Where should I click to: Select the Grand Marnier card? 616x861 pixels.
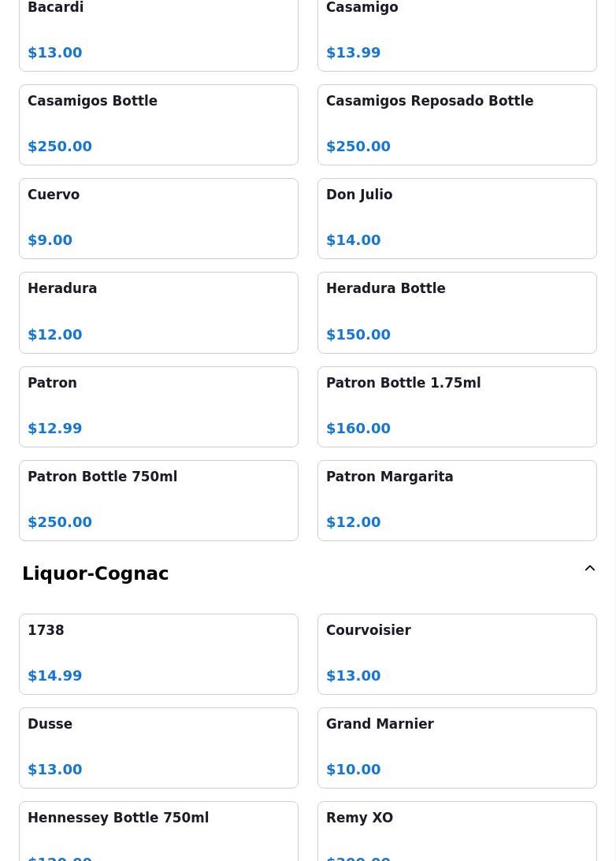coord(457,748)
